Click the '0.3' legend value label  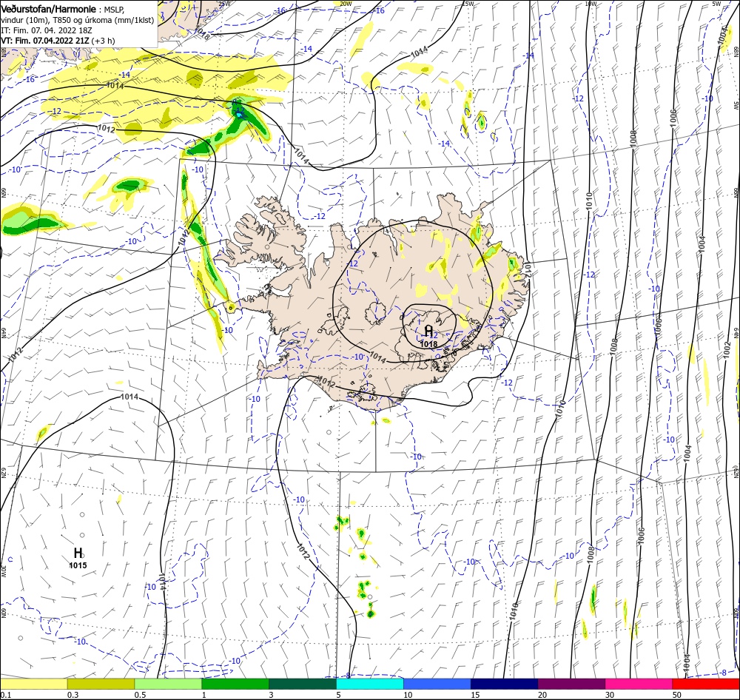(73, 695)
